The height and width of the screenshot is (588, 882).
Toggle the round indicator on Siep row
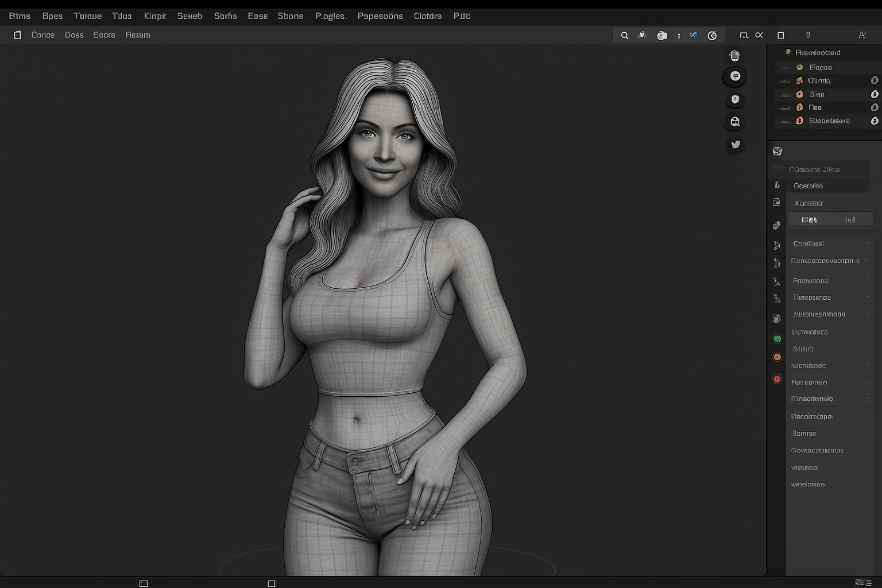pyautogui.click(x=874, y=94)
